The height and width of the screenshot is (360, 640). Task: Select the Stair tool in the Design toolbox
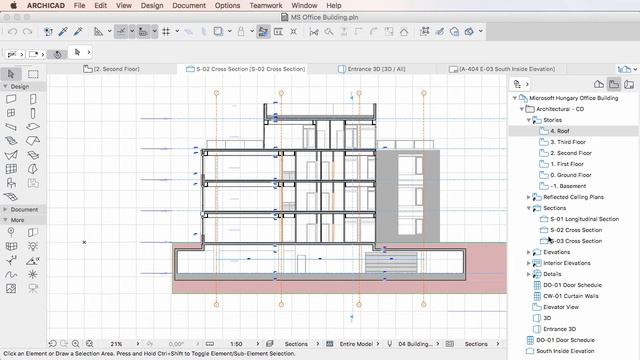tap(11, 141)
